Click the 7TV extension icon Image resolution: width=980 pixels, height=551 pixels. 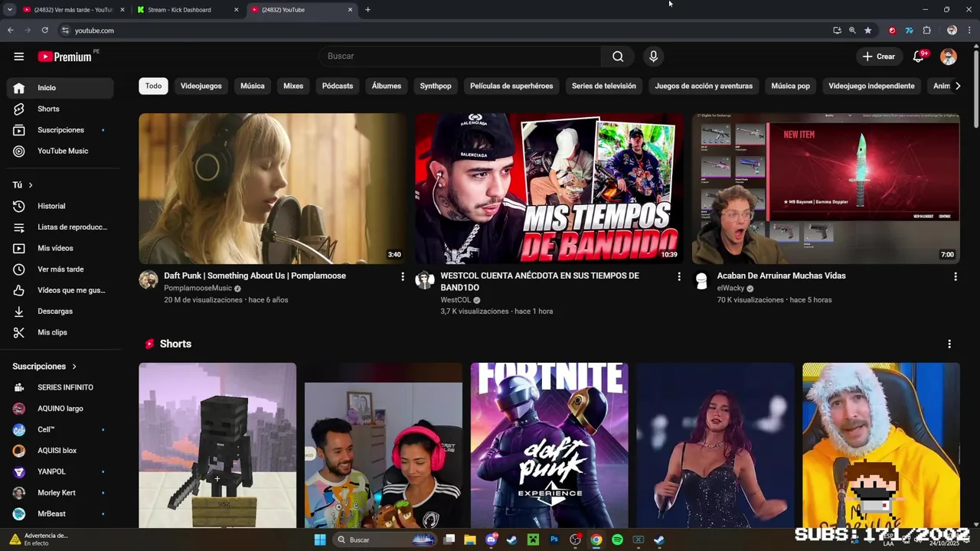pos(909,31)
